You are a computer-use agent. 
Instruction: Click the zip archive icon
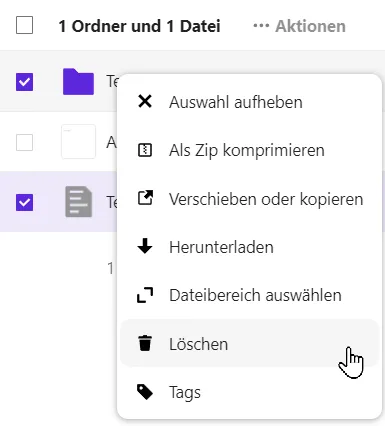click(x=145, y=150)
